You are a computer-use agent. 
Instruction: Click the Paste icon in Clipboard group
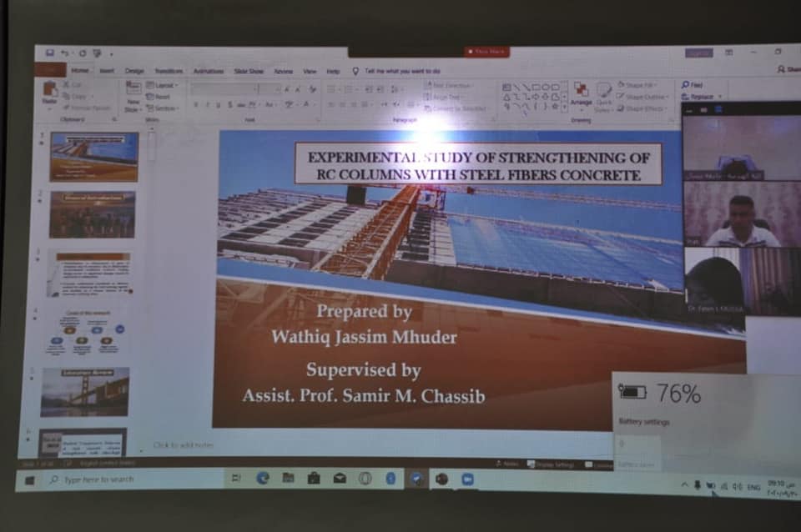coord(50,93)
